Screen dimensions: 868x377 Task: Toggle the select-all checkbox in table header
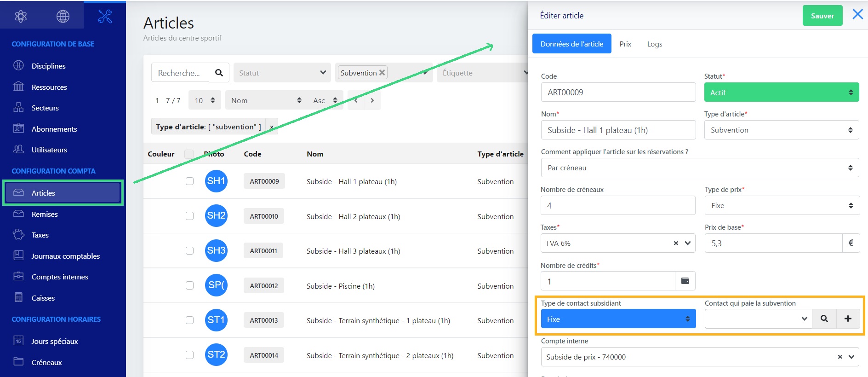click(x=189, y=154)
